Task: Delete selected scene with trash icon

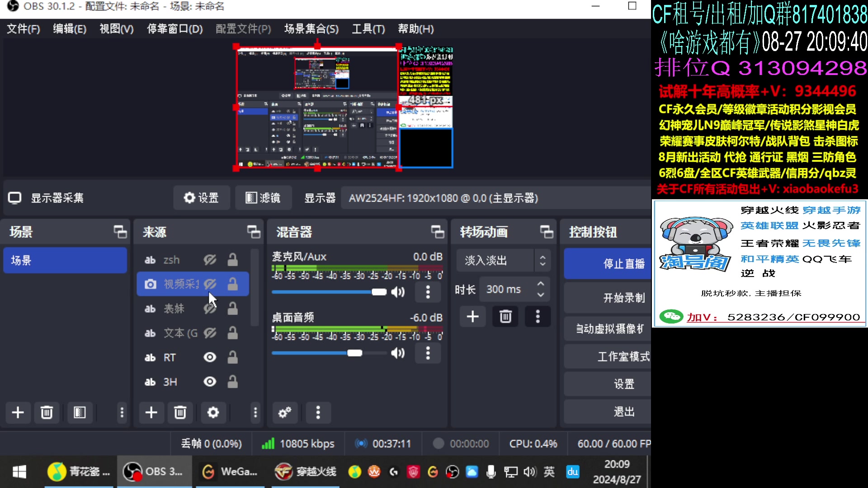Action: tap(47, 413)
